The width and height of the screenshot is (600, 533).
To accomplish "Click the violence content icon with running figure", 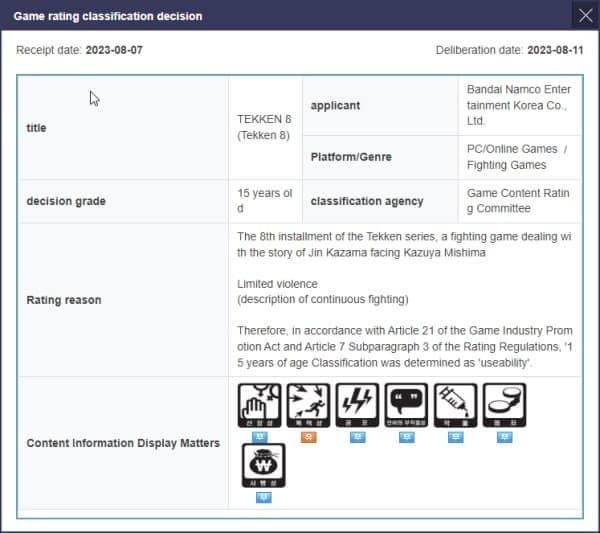I will point(308,405).
